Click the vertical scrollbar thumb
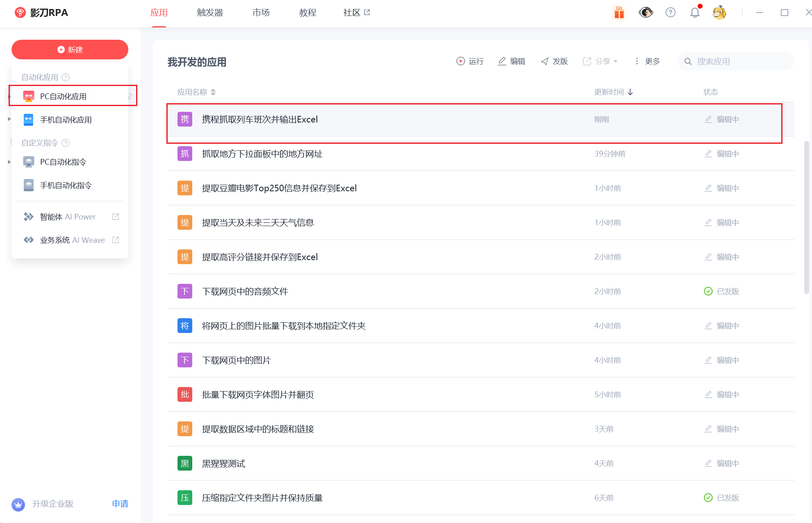Image resolution: width=812 pixels, height=523 pixels. [x=806, y=217]
